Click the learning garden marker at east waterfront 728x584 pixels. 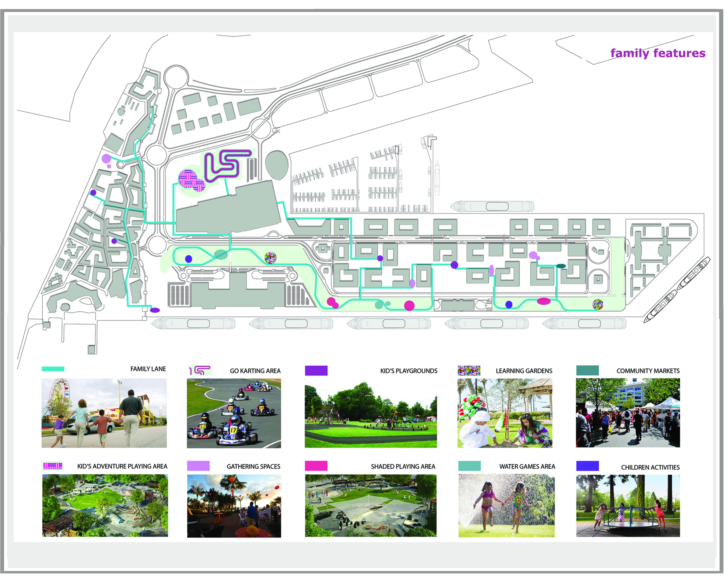tap(598, 305)
